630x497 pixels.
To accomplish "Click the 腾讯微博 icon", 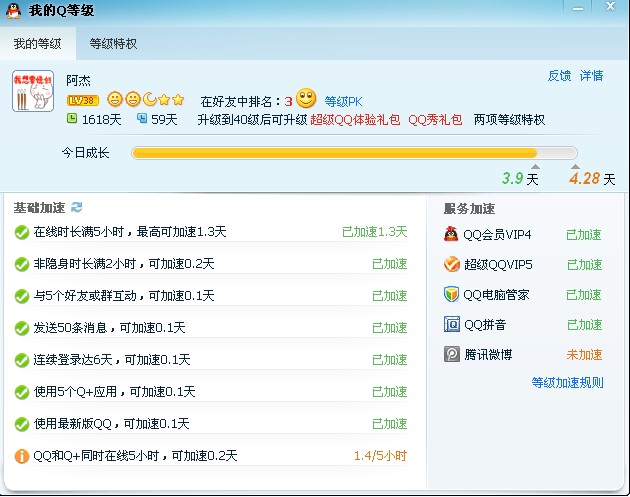I will pyautogui.click(x=452, y=354).
